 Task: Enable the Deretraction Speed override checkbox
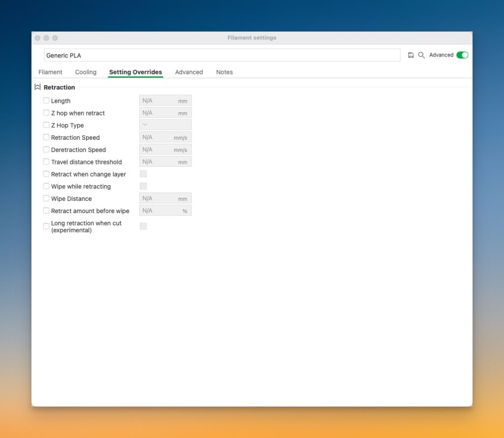[x=46, y=150]
